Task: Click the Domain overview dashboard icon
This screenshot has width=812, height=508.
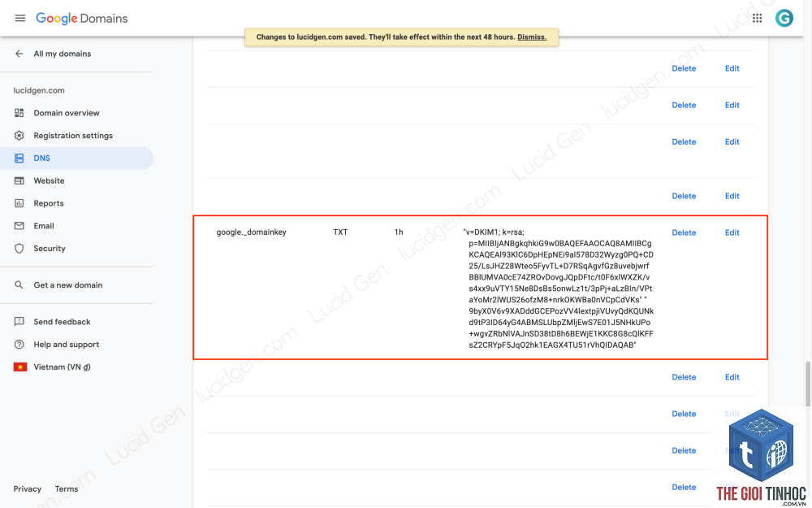Action: pyautogui.click(x=19, y=112)
